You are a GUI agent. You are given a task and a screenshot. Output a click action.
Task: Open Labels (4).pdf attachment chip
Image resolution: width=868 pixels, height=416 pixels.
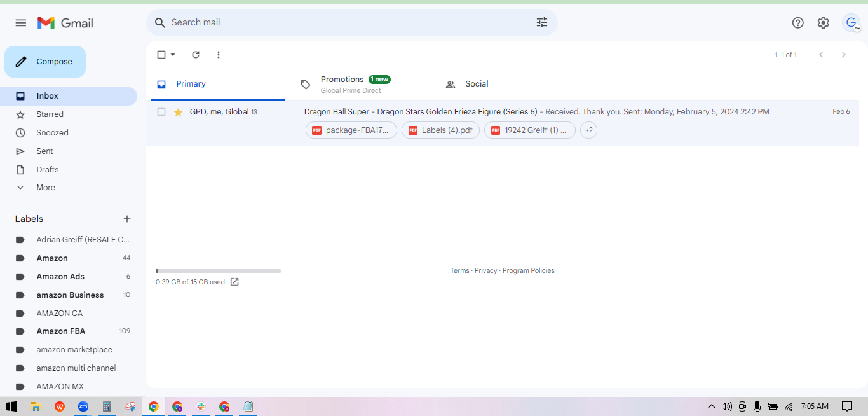click(x=440, y=130)
